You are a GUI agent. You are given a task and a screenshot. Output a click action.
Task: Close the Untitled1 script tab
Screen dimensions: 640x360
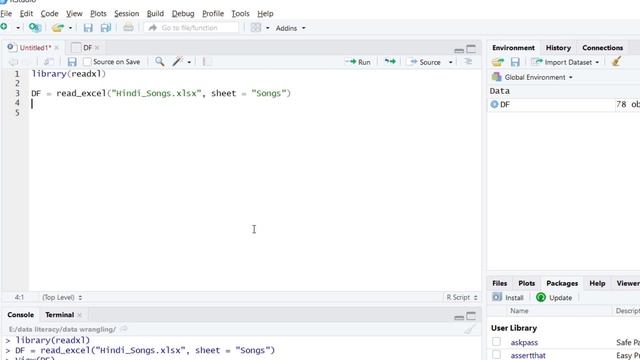(57, 48)
